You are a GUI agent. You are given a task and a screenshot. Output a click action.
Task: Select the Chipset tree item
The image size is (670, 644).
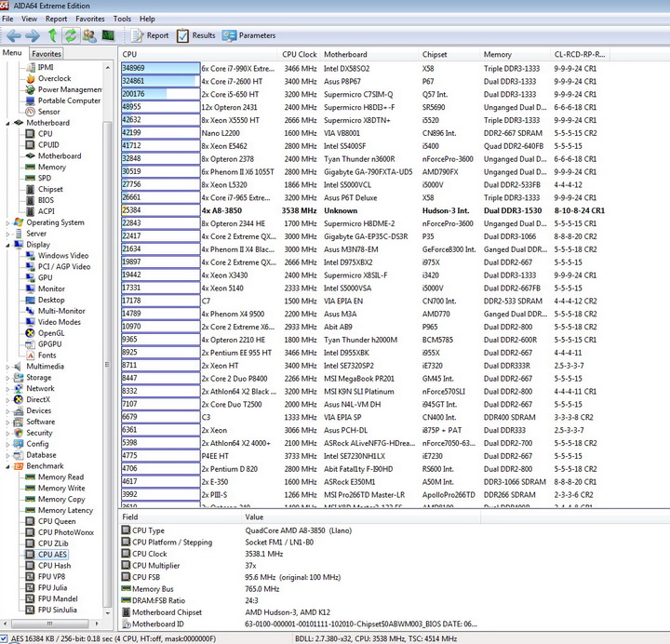tap(45, 189)
